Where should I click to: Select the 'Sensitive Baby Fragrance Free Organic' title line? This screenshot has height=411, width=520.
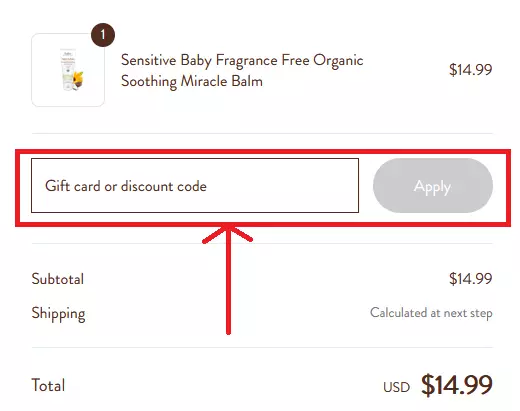click(242, 61)
